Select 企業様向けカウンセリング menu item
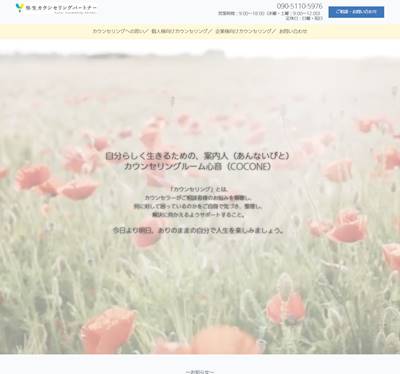The image size is (400, 374). pos(245,31)
